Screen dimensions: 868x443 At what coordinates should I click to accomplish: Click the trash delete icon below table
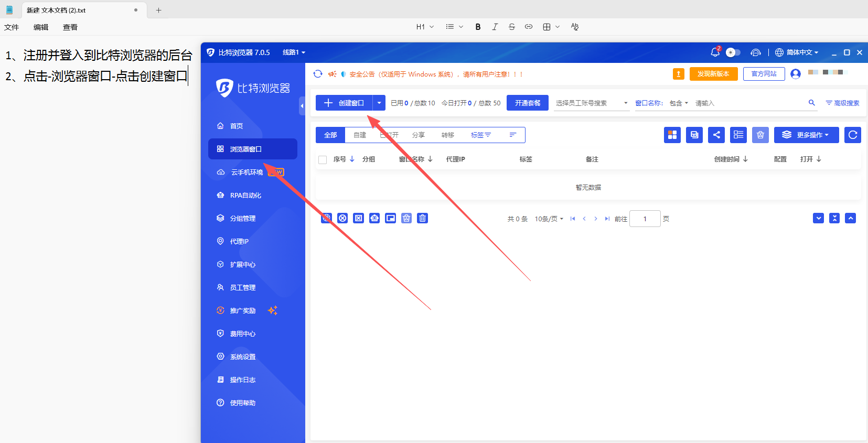tap(423, 218)
